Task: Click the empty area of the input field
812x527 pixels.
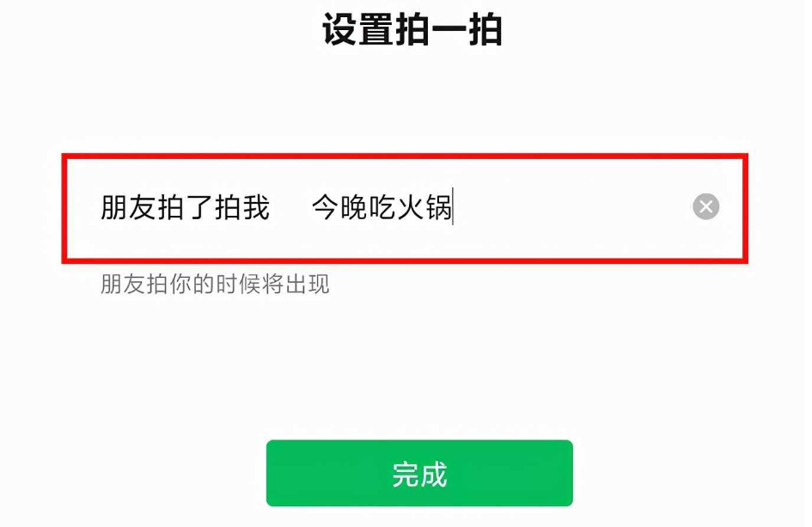Action: [570, 208]
